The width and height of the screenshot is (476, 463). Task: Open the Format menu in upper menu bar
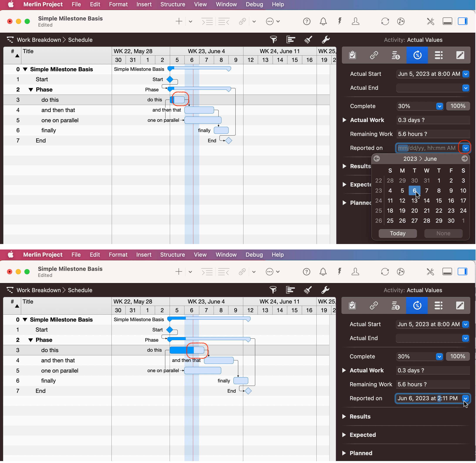pos(119,4)
